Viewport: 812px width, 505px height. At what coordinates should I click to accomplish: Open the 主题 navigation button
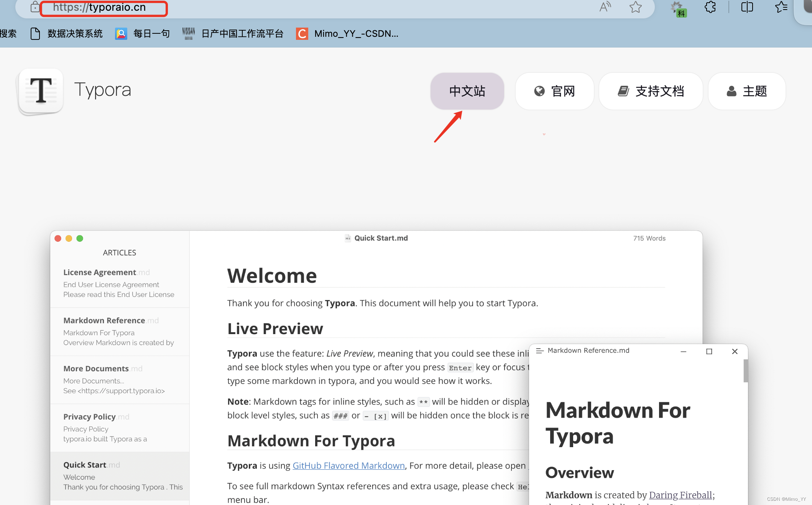click(x=746, y=91)
